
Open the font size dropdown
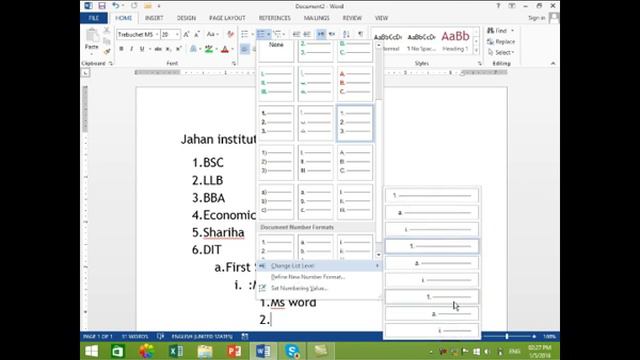pos(177,34)
